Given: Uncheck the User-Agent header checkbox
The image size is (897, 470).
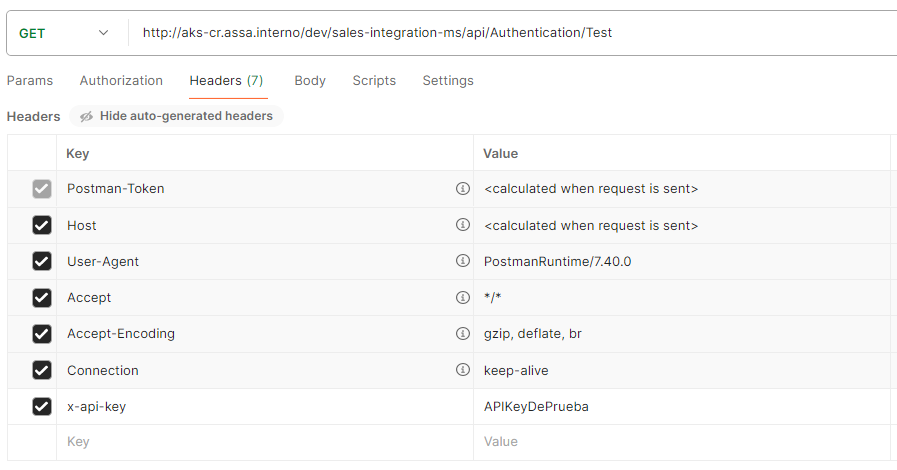Looking at the screenshot, I should click(42, 261).
